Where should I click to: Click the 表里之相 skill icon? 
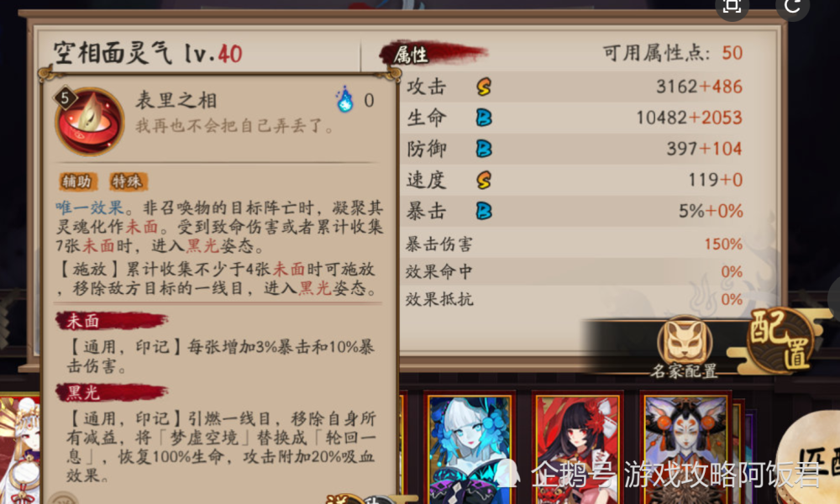90,121
